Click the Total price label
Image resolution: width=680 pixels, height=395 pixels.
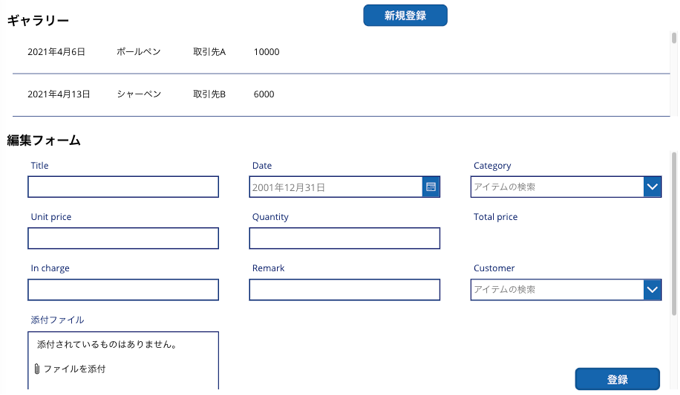(x=495, y=217)
